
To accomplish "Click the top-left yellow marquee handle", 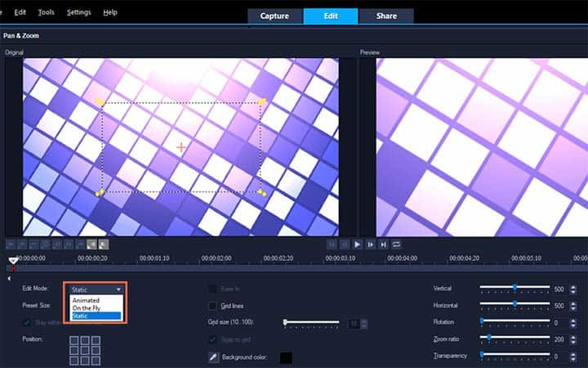I will (x=100, y=101).
